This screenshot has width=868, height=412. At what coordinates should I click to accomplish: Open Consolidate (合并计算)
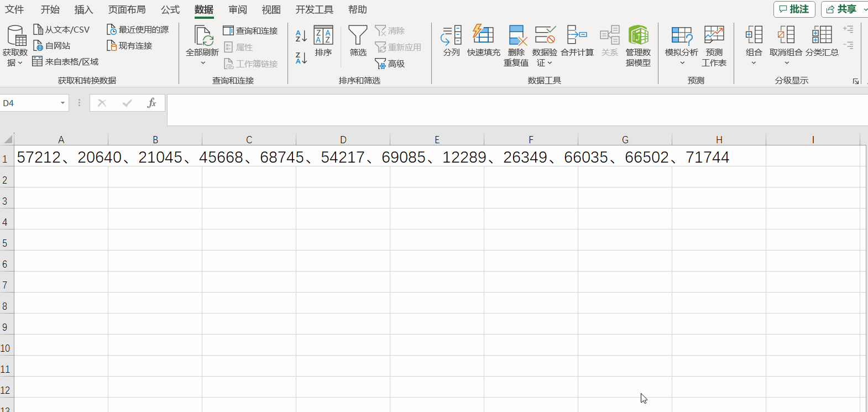577,41
